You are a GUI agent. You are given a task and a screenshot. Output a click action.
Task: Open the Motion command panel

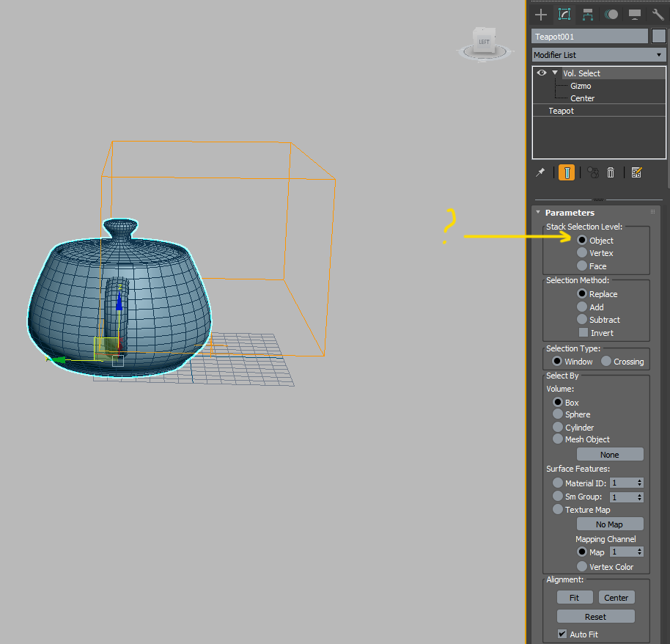click(x=613, y=14)
